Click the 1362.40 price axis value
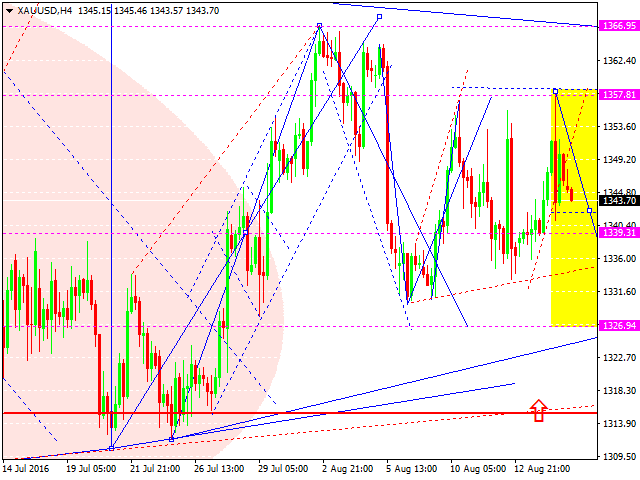 coord(619,61)
